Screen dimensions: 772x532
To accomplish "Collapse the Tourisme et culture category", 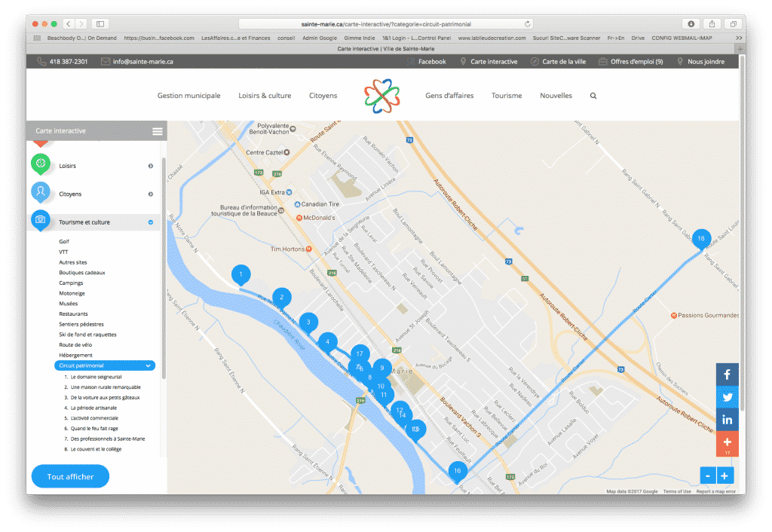I will (150, 222).
